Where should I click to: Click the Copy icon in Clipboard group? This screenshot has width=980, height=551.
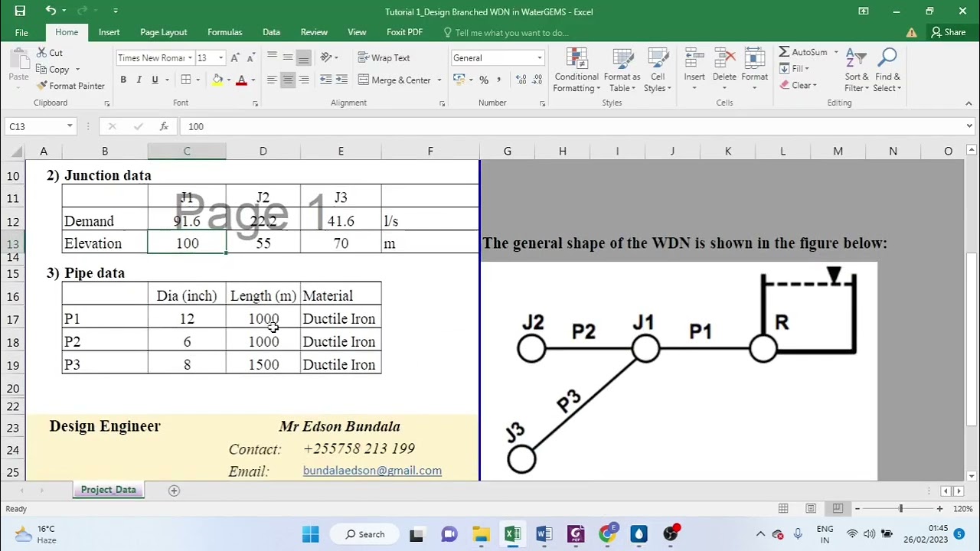tap(41, 70)
